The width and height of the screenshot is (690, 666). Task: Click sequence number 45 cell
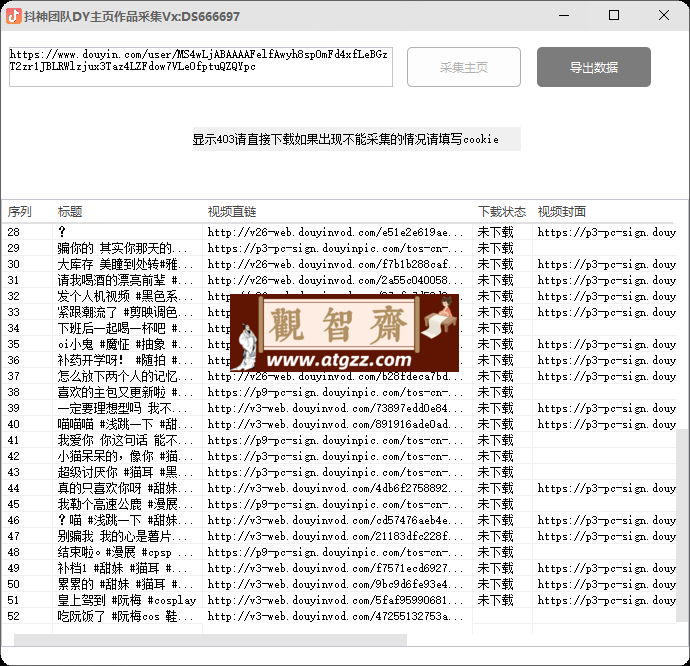coord(14,504)
